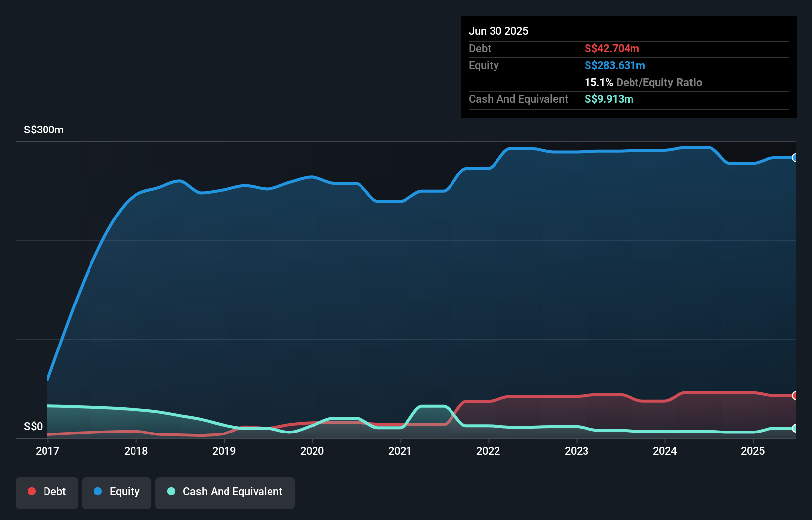Click the 15.1% Debt/Equity Ratio text
This screenshot has height=520, width=812.
click(643, 82)
